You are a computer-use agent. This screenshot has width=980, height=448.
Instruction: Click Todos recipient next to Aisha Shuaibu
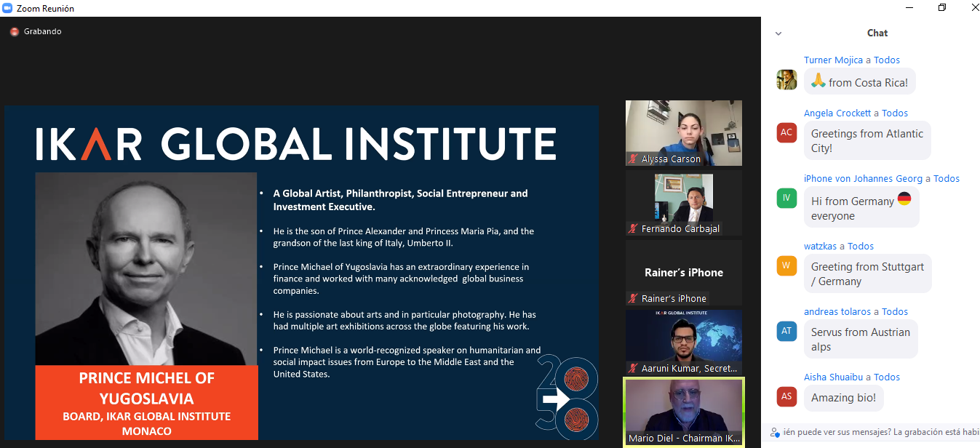point(887,377)
